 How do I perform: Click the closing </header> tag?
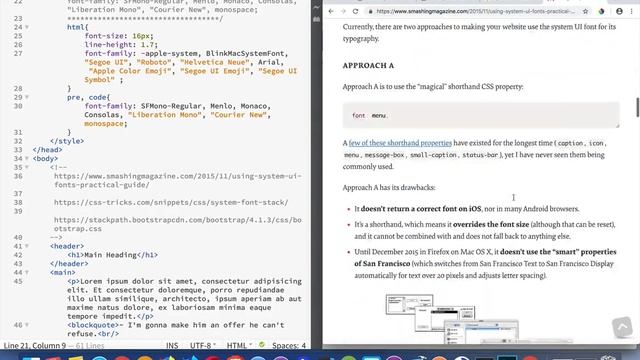click(x=69, y=264)
